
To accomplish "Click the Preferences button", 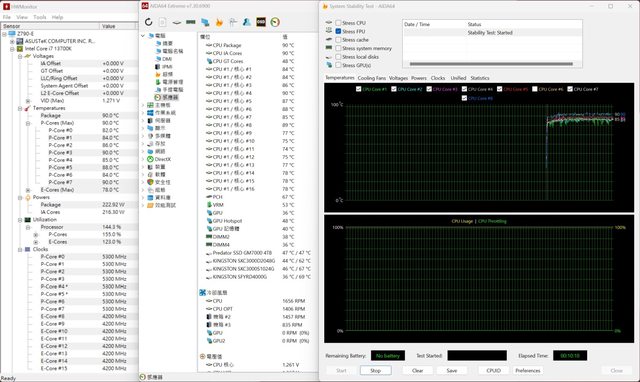I will (x=528, y=371).
